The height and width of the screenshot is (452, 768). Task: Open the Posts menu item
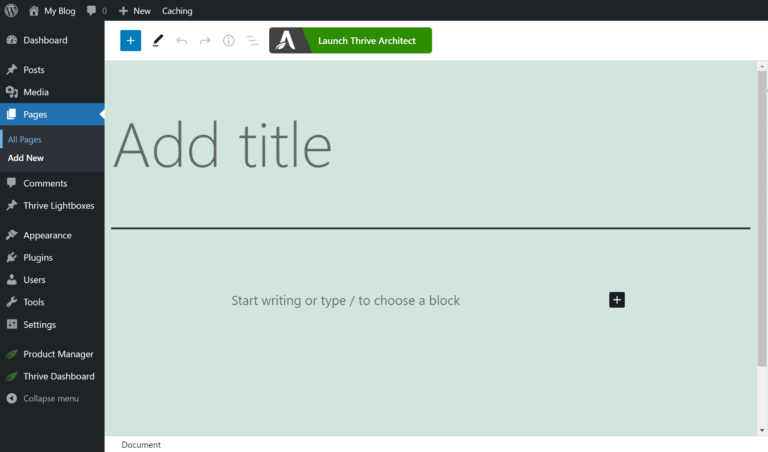(x=34, y=70)
